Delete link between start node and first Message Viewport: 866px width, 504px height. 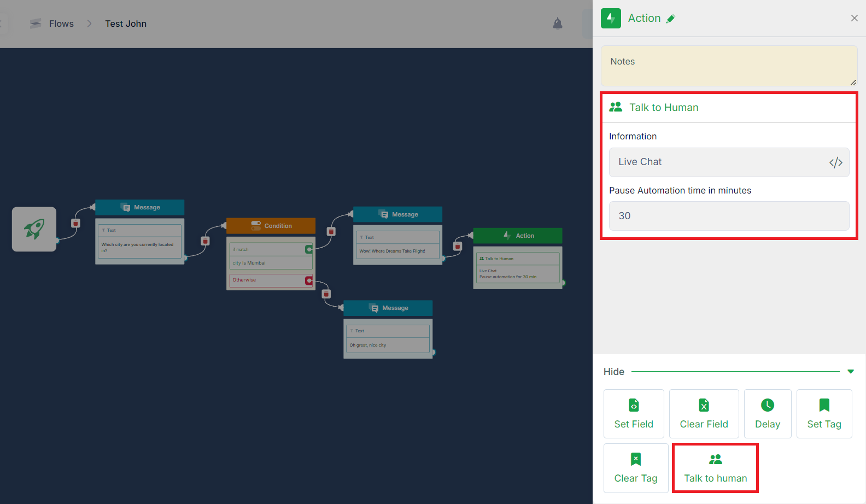point(76,223)
